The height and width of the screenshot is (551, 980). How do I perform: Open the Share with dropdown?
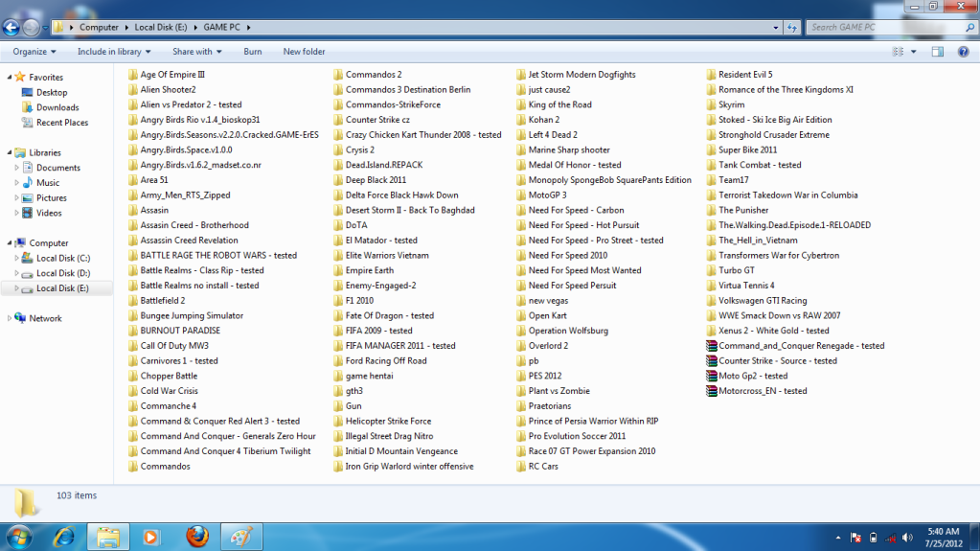[x=197, y=52]
